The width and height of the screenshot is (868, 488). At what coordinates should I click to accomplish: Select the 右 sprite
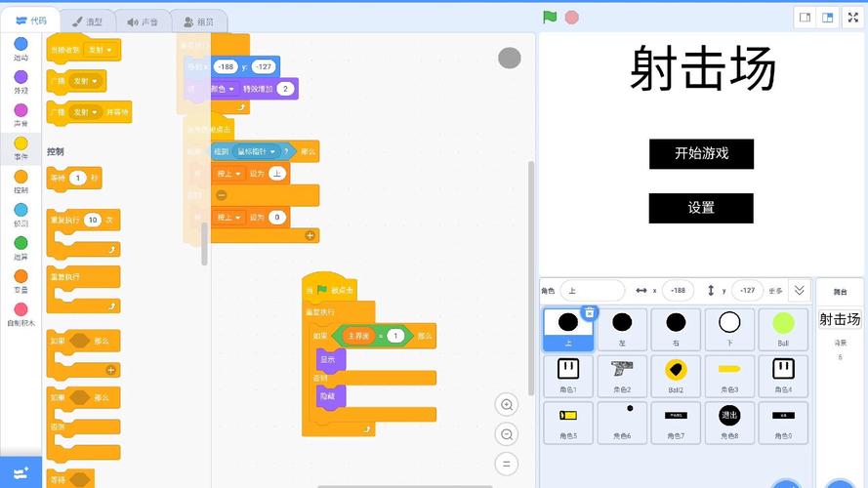[676, 329]
